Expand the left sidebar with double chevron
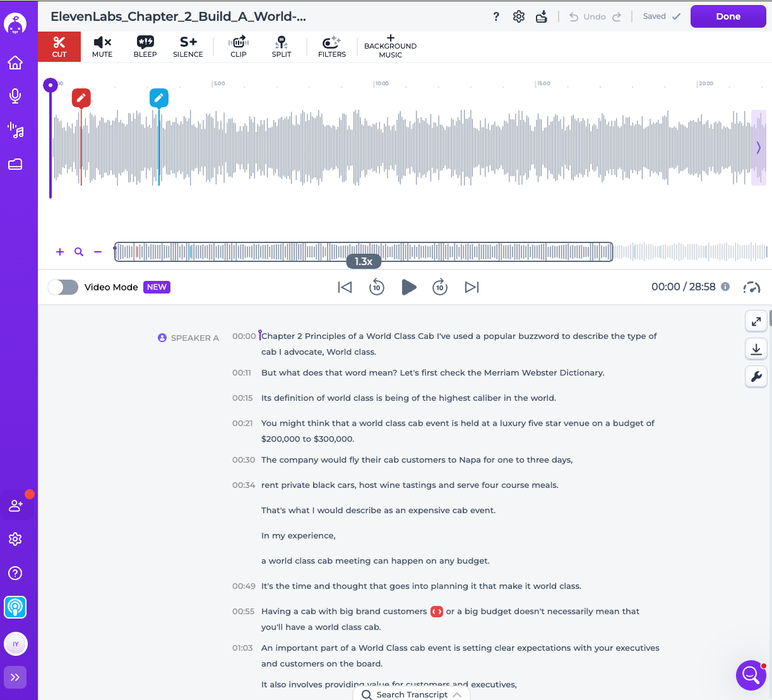 click(16, 677)
